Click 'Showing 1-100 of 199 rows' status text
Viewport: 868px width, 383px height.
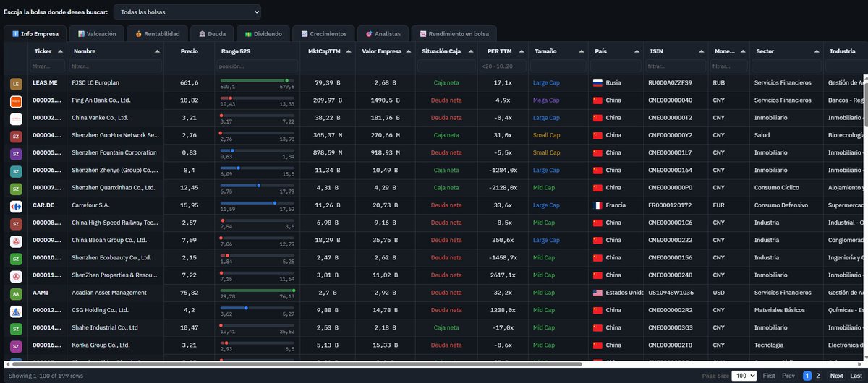pos(45,376)
